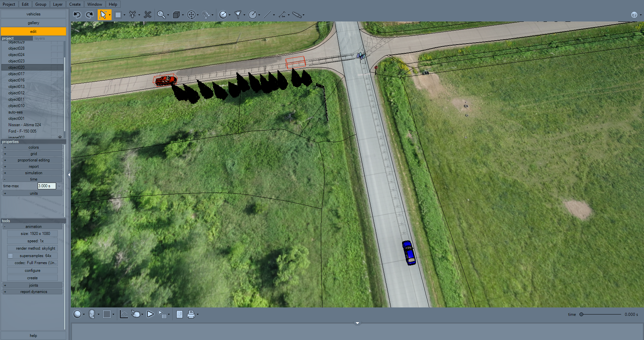Click the vehicles panel button
Viewport: 644px width, 340px height.
coord(33,14)
